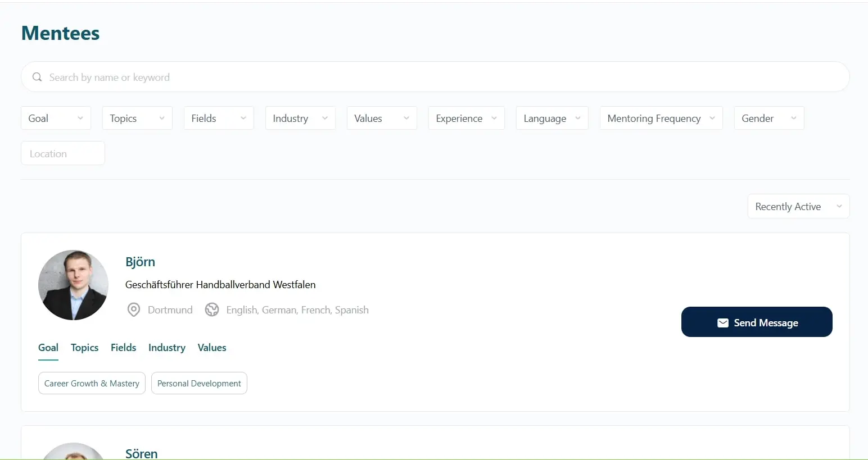Open Sören's profile name link
868x460 pixels.
[141, 453]
